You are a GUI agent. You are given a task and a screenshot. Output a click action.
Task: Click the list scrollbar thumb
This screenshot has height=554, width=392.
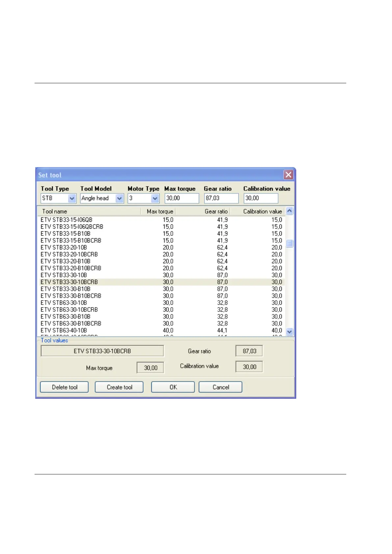pos(290,243)
